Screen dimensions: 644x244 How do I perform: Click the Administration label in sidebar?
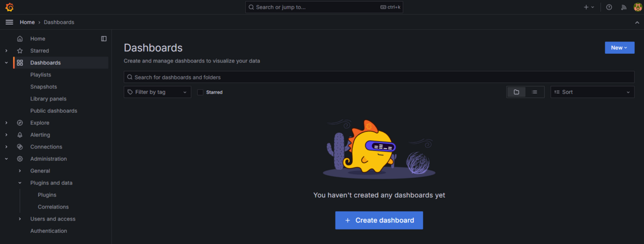(x=48, y=159)
